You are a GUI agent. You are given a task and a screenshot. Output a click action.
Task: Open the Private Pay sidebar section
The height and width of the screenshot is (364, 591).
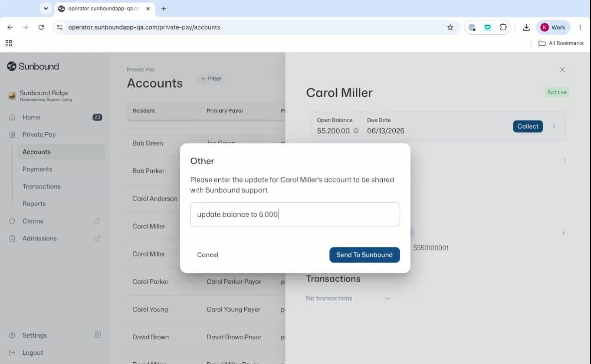coord(39,135)
